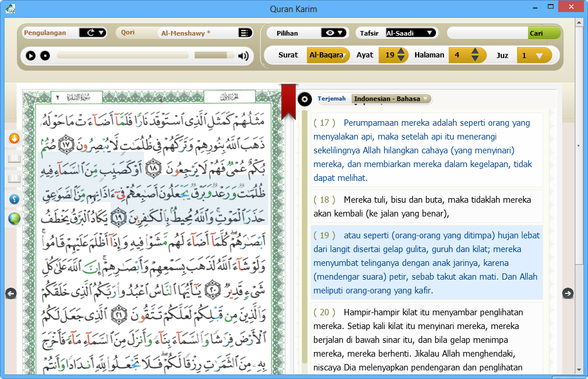Click the blue help icon in sidebar

click(14, 200)
